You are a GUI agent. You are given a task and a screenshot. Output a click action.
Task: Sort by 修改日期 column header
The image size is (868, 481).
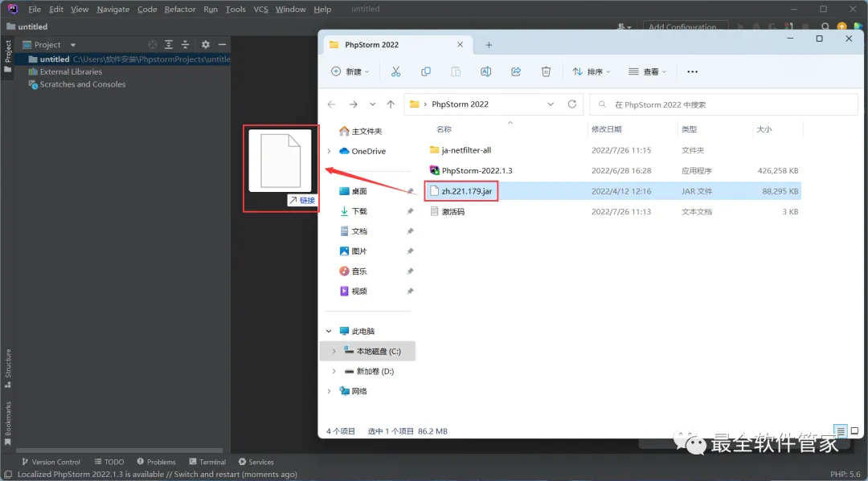click(606, 129)
